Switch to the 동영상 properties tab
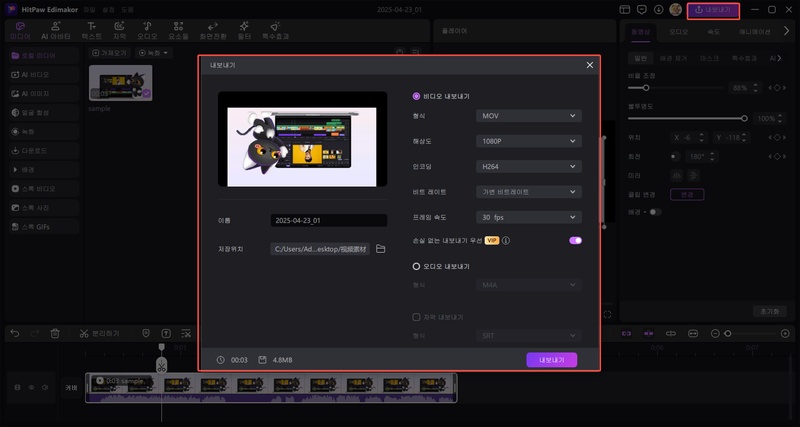 pyautogui.click(x=641, y=31)
